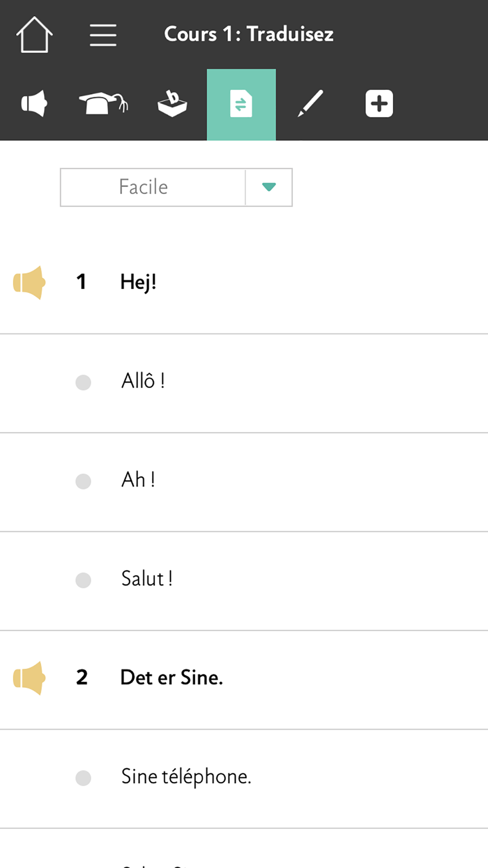Open the megaphone listening tab
488x868 pixels.
34,103
